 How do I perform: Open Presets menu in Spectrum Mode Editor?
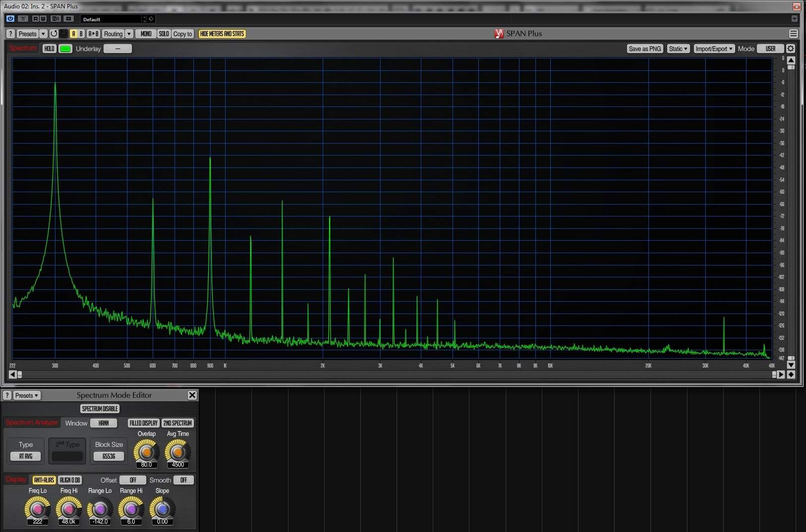(26, 395)
